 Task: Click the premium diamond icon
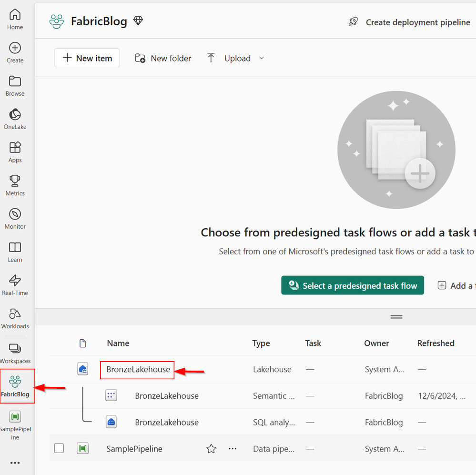tap(138, 20)
